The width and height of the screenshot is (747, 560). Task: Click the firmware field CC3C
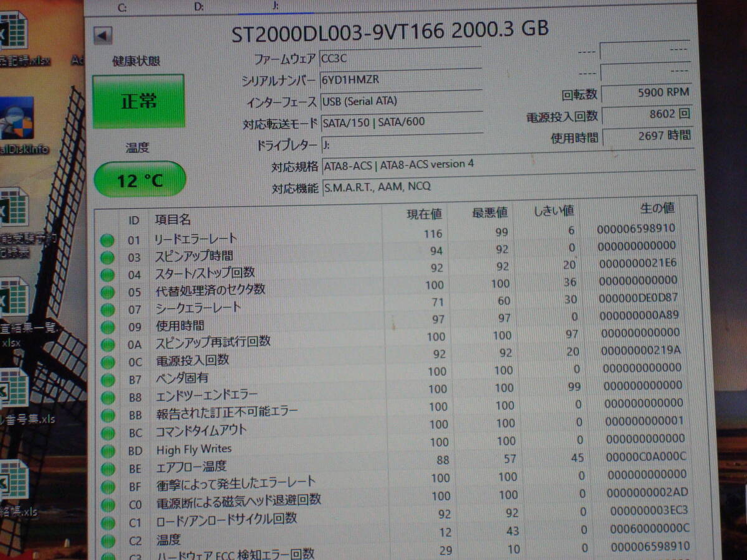400,58
